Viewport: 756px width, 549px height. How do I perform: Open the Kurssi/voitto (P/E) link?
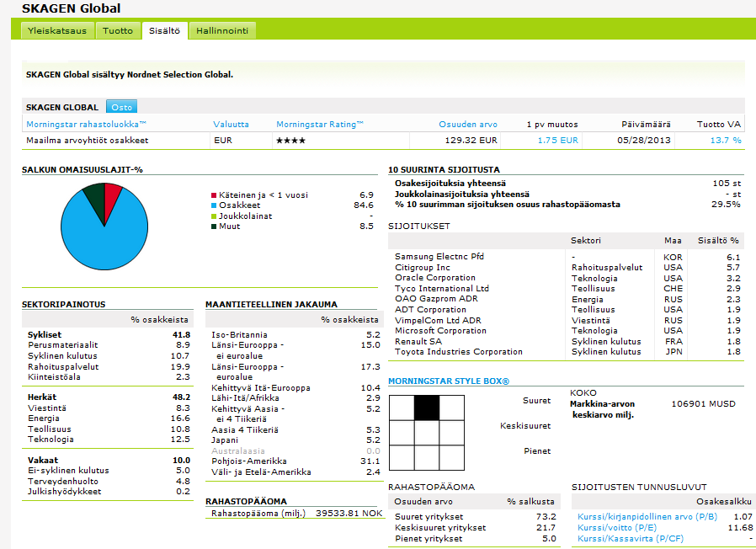(616, 528)
